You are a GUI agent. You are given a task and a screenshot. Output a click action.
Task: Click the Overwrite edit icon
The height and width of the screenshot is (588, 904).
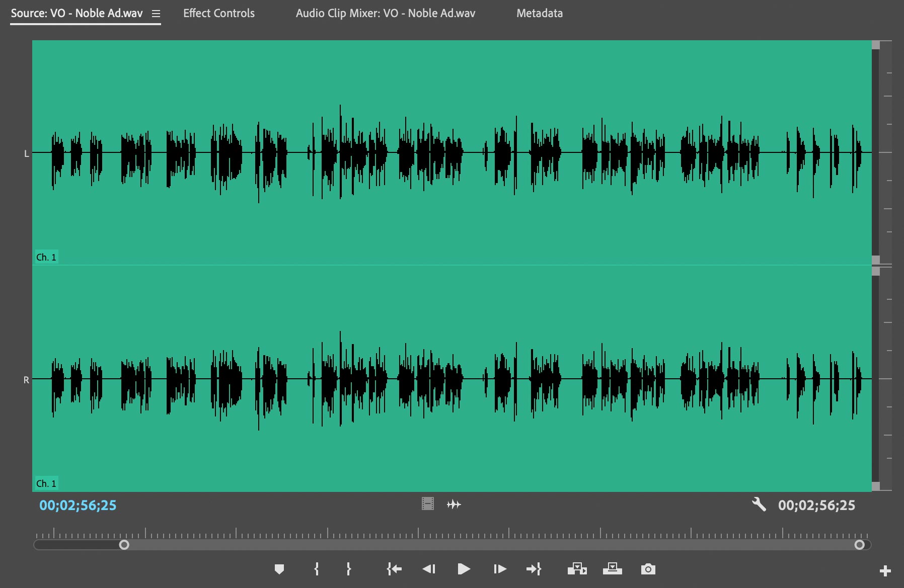coord(613,569)
